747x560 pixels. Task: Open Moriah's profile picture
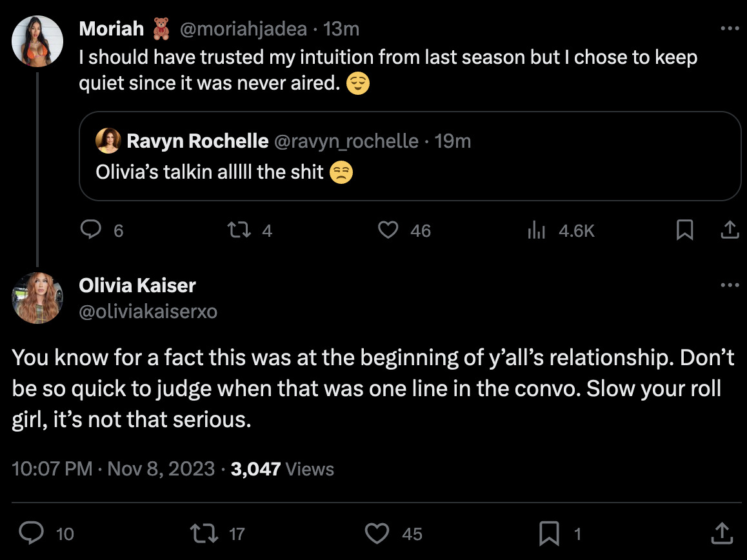coord(37,41)
